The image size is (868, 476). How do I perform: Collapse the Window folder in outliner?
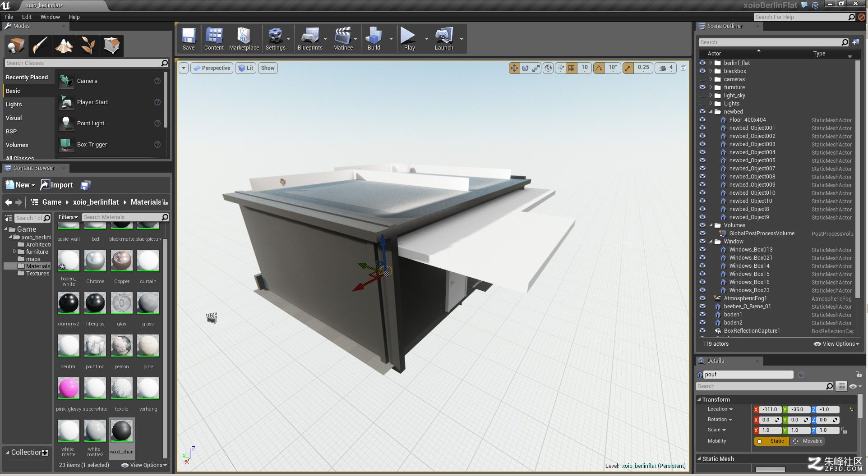pyautogui.click(x=711, y=242)
